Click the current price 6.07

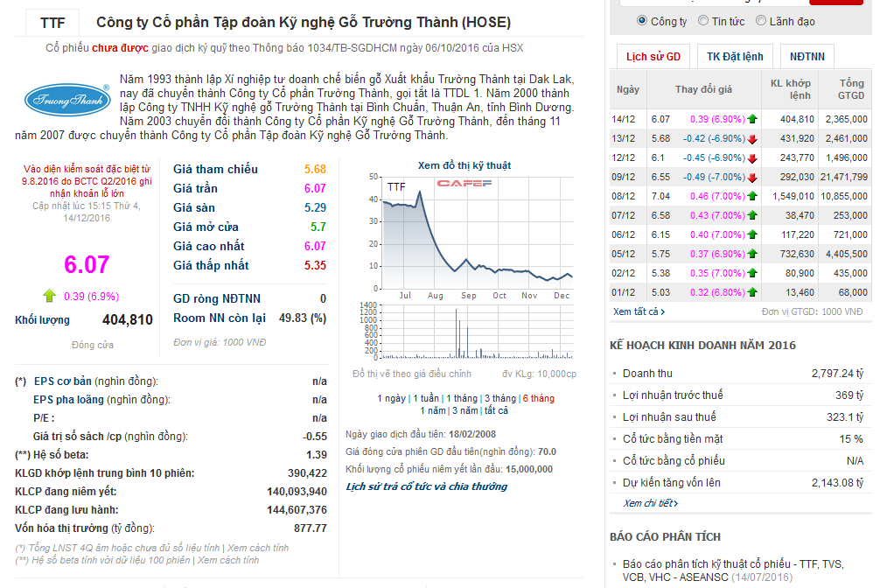[87, 264]
